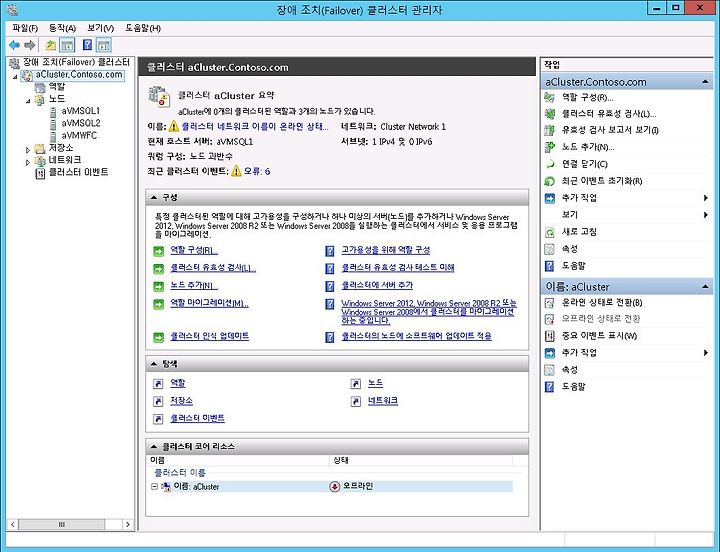This screenshot has width=720, height=552.
Task: Click the Up one level folder icon
Action: [51, 45]
